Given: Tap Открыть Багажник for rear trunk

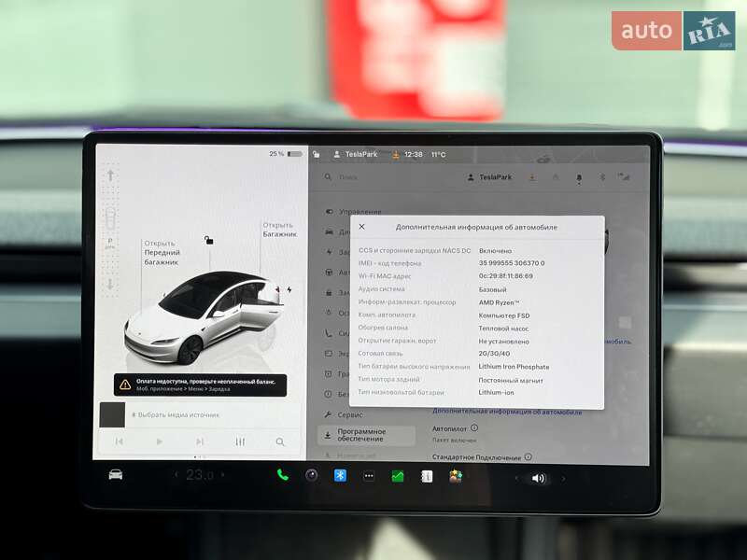Looking at the screenshot, I should tap(277, 230).
